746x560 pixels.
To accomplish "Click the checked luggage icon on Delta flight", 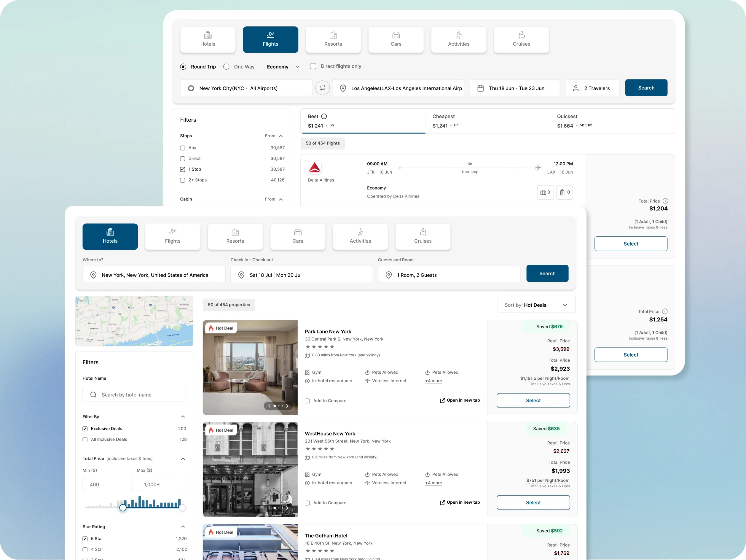I will click(x=562, y=192).
